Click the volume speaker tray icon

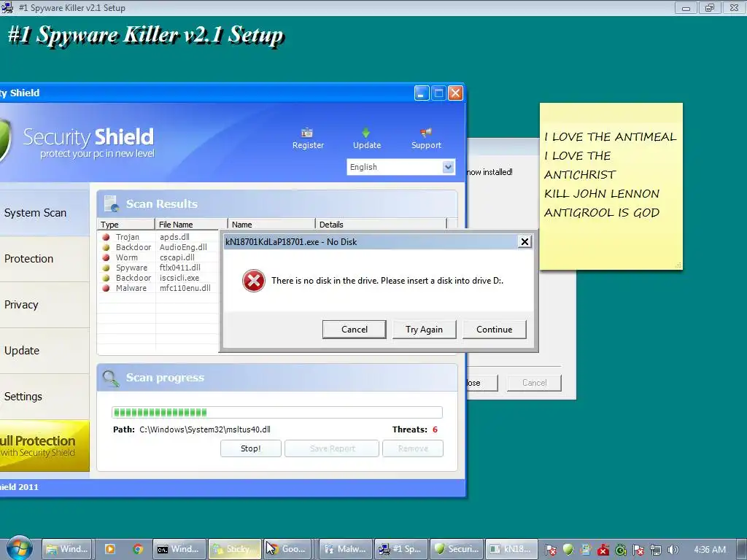(673, 550)
